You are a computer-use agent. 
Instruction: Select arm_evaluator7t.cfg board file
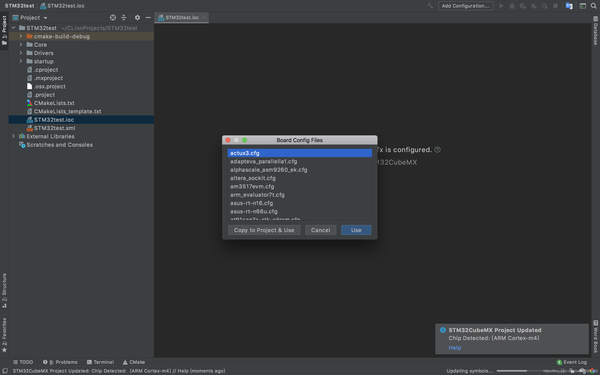pyautogui.click(x=300, y=195)
